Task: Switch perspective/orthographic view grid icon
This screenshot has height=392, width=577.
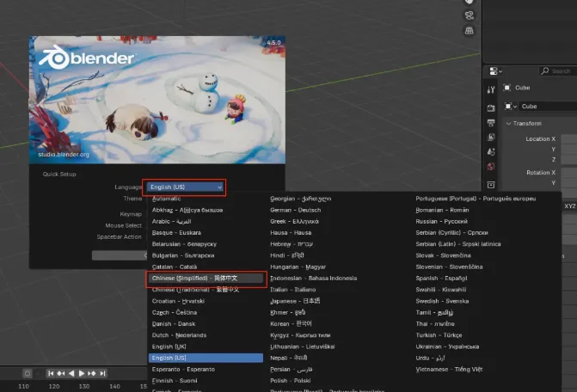Action: click(x=470, y=31)
